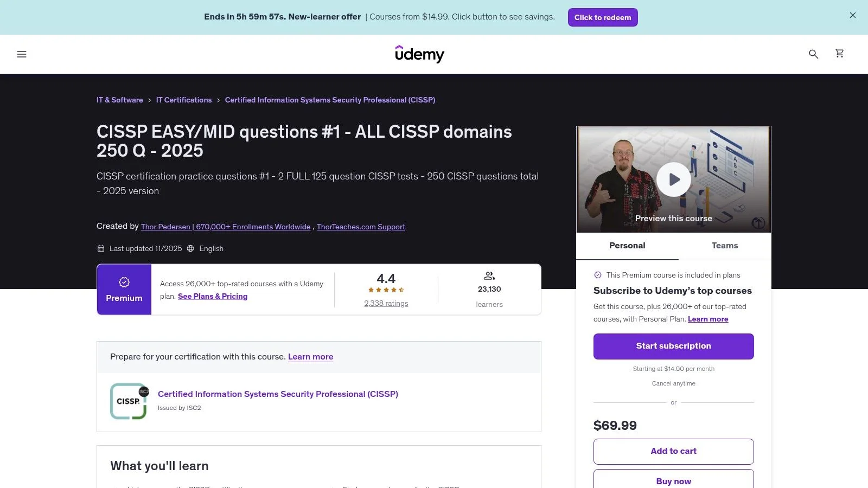Image resolution: width=868 pixels, height=488 pixels.
Task: View the 2,338 ratings link
Action: tap(386, 303)
